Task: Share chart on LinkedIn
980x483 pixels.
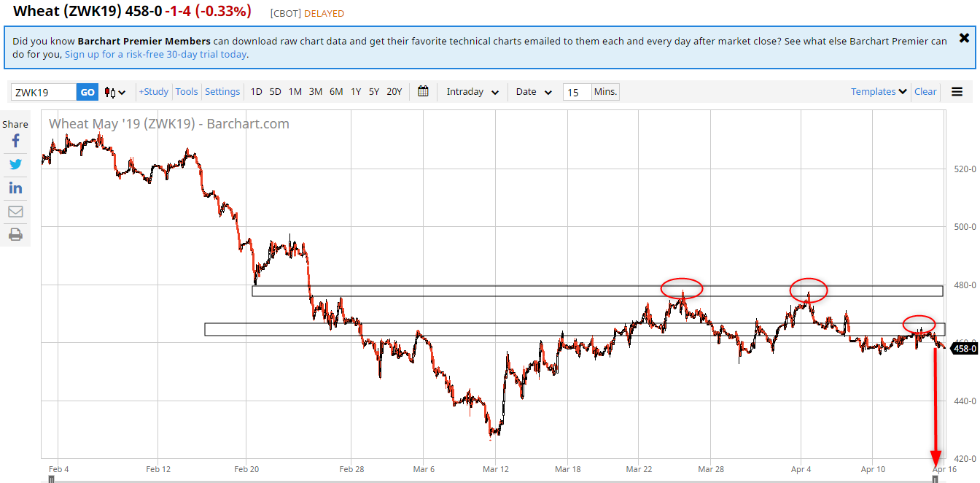Action: point(15,188)
